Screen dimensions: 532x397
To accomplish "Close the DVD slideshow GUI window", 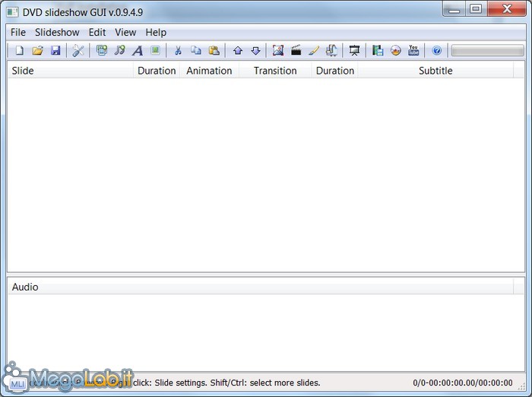I will [507, 9].
